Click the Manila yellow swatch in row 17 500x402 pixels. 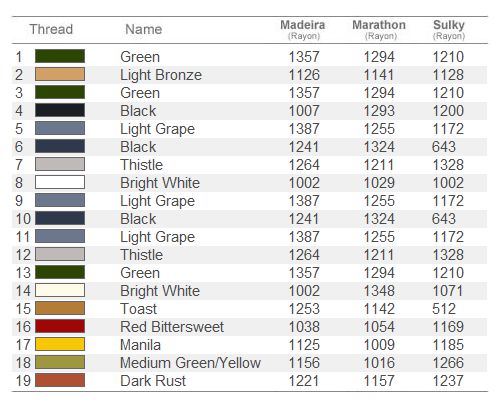[x=60, y=344]
